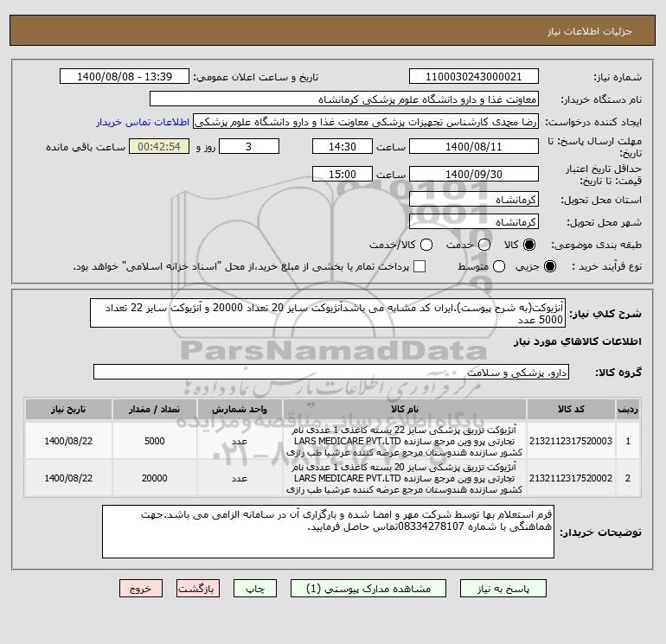
Task: Click the deadline time field 14:30
Action: [x=343, y=147]
